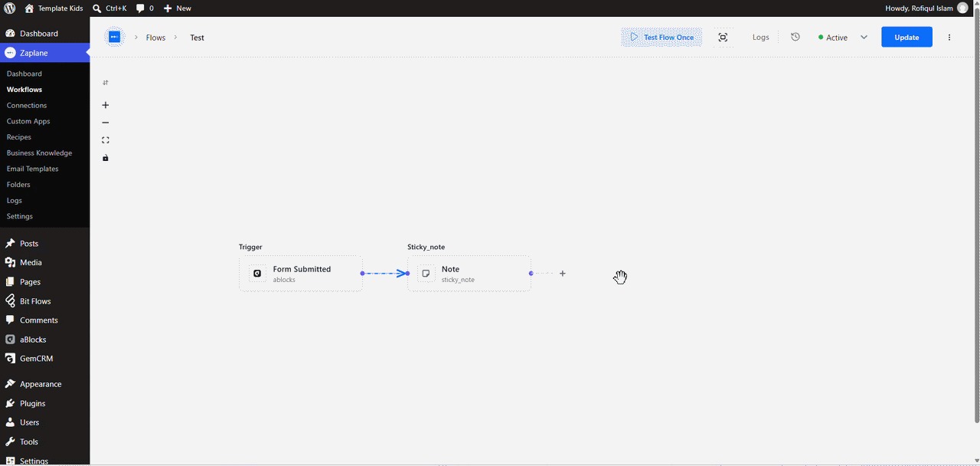Click the blue arrow connection between nodes

click(385, 274)
